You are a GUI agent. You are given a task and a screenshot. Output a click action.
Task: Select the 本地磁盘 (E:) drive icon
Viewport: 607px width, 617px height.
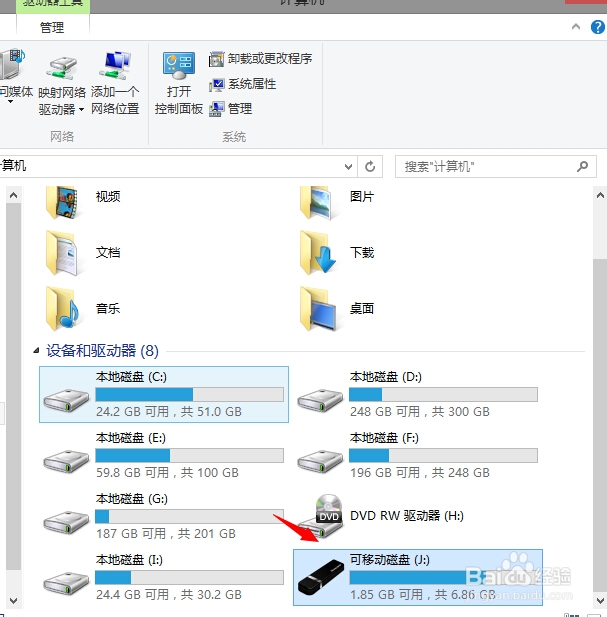pos(66,461)
